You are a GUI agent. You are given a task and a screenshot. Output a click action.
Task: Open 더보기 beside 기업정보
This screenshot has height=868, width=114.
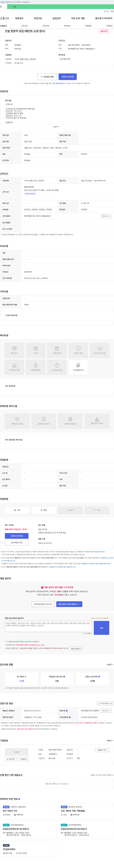(x=110, y=741)
